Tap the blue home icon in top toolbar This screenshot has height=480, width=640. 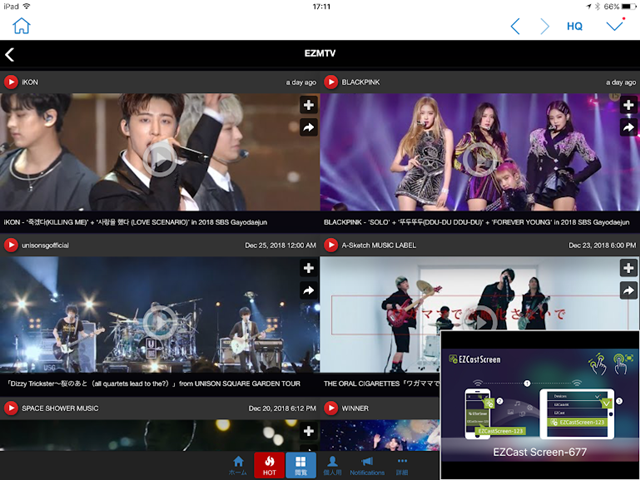[22, 26]
